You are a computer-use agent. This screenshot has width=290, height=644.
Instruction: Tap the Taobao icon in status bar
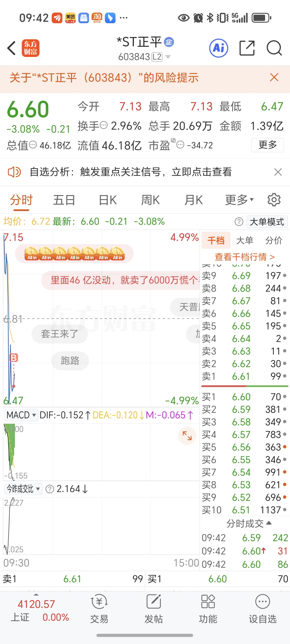(x=97, y=18)
